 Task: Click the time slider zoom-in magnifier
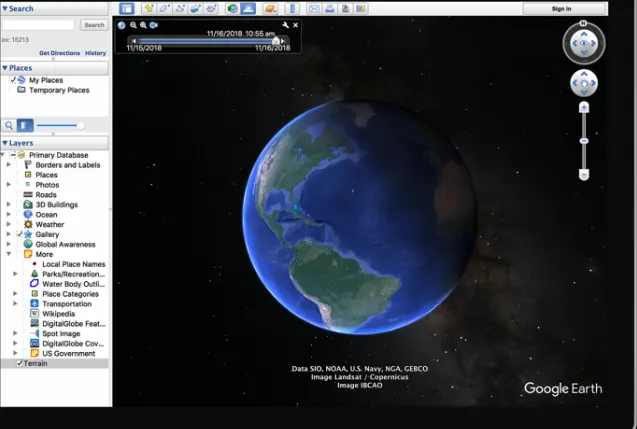pos(143,25)
